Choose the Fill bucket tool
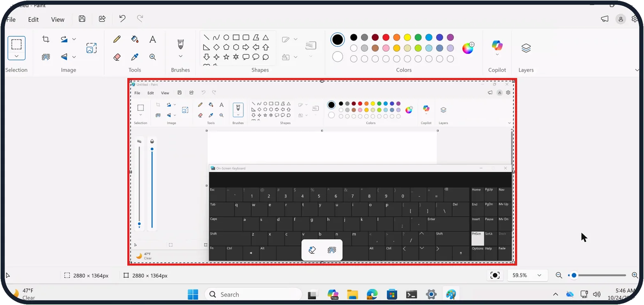 [x=135, y=39]
